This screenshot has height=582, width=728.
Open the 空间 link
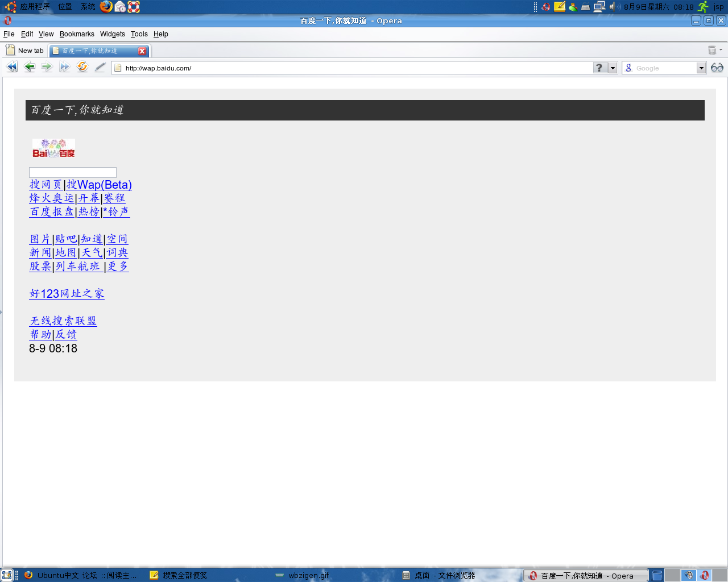tap(118, 239)
